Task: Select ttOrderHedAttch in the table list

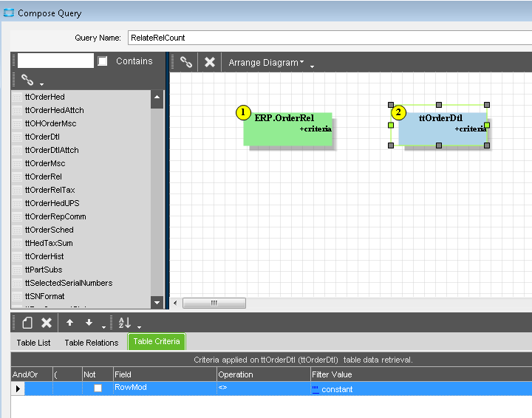Action: click(x=54, y=110)
